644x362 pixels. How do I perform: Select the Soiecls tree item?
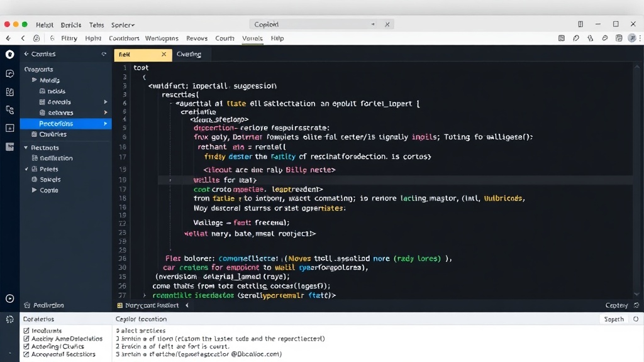[50, 179]
